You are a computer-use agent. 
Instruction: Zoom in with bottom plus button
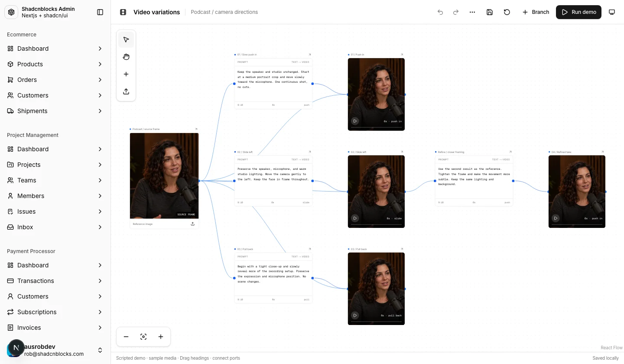coord(161,337)
